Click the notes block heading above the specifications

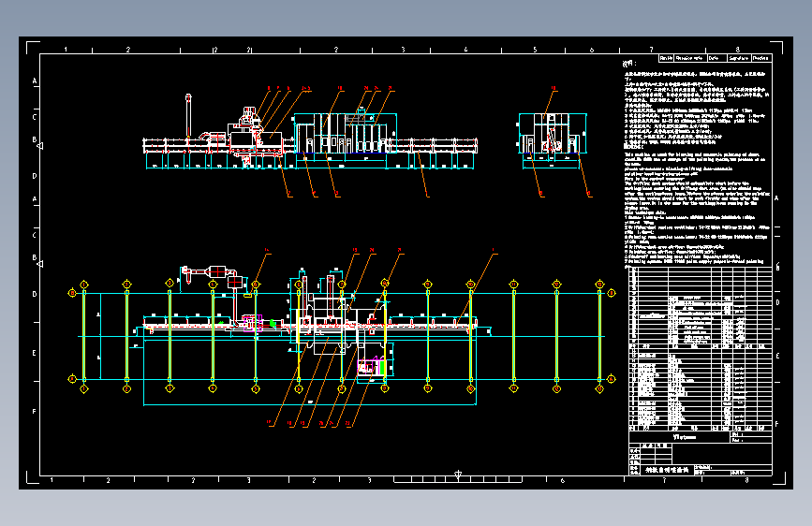[x=629, y=64]
